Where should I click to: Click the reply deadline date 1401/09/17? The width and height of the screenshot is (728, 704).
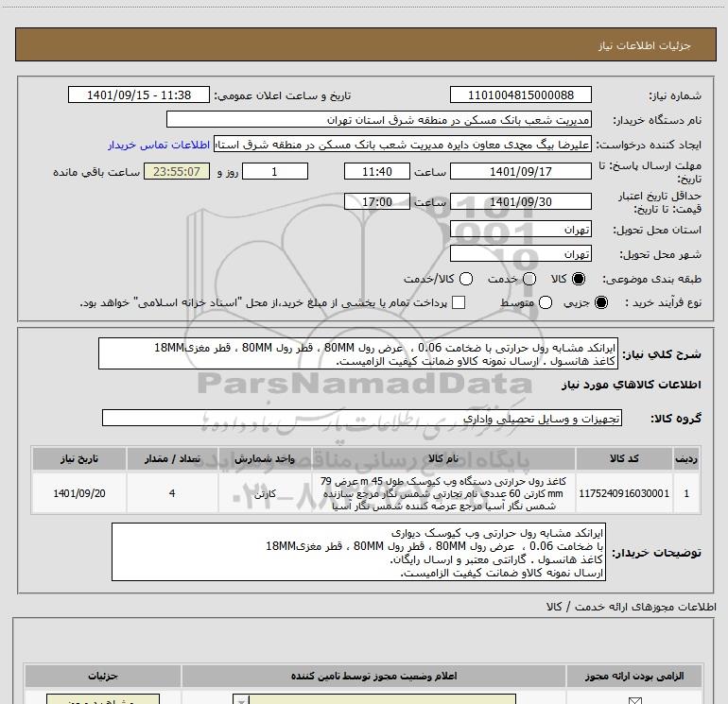520,172
